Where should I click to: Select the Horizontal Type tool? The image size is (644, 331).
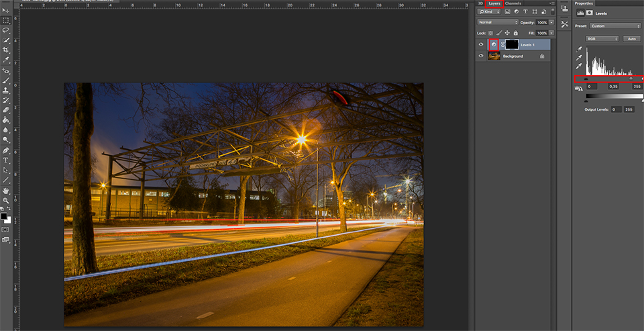[x=6, y=160]
